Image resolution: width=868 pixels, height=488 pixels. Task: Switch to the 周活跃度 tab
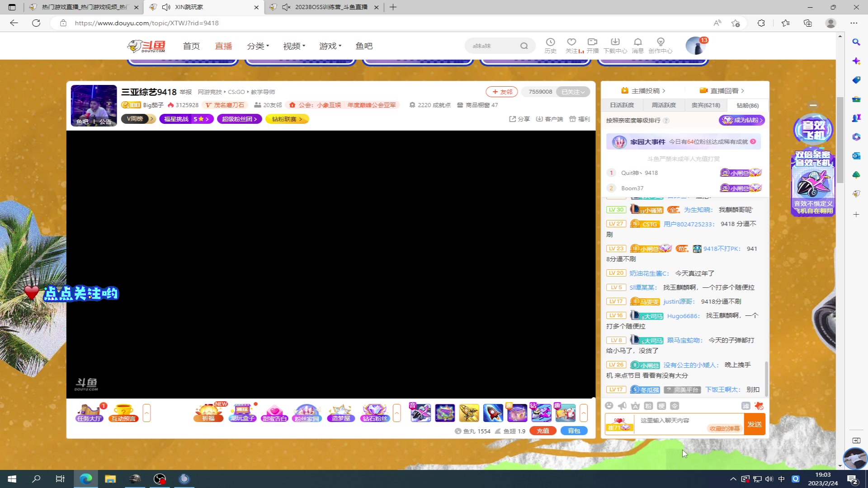[x=663, y=105]
